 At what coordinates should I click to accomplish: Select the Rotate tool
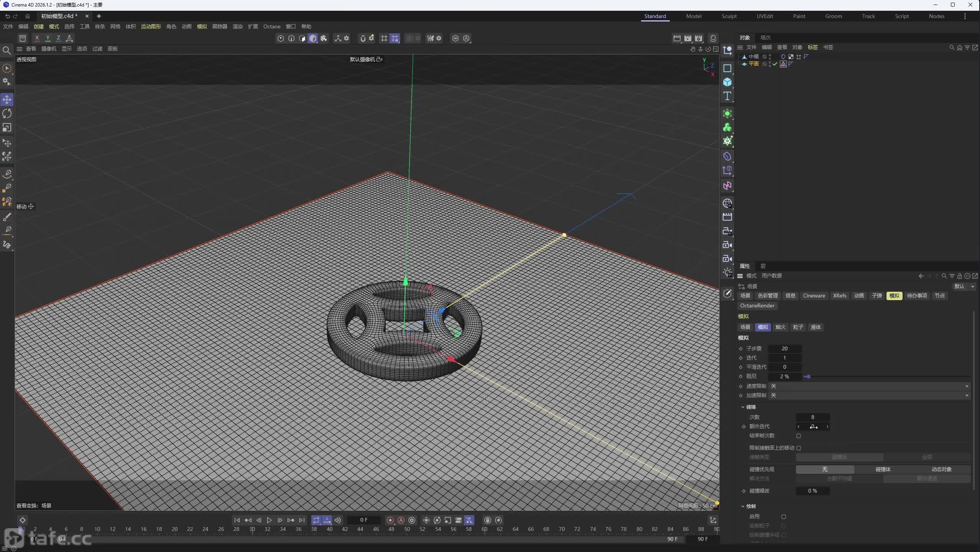click(7, 113)
